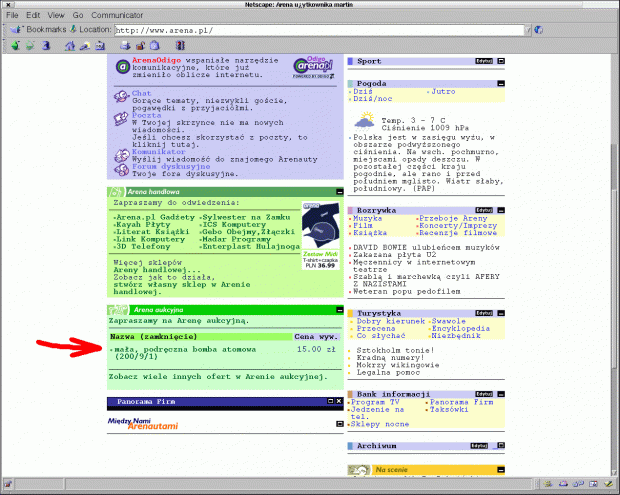Open the Muzyka link
Screen dimensions: 620x495
(x=368, y=218)
